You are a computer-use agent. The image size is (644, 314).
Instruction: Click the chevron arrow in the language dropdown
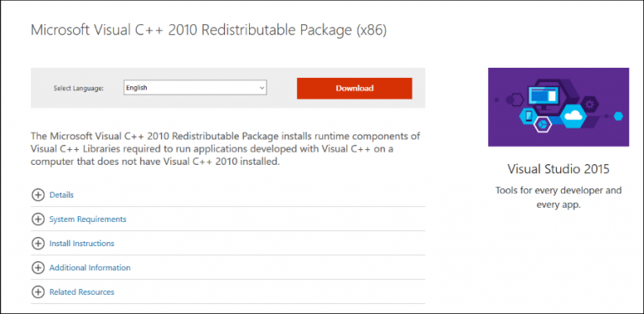[x=262, y=88]
